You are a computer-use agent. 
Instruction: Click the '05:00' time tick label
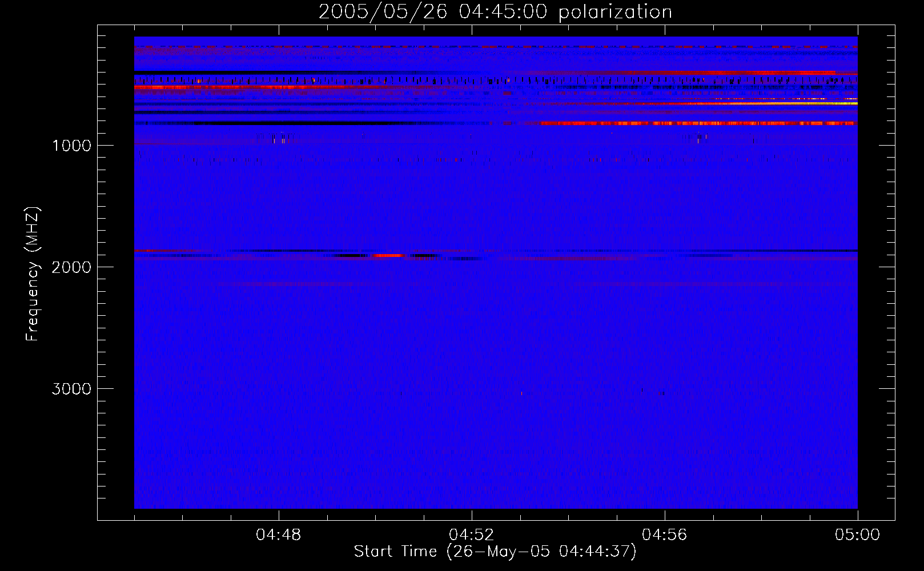[x=858, y=535]
